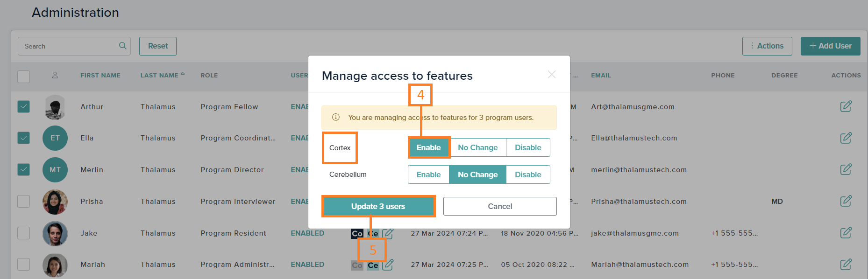Check the checkbox for Jake
This screenshot has width=868, height=279.
[23, 233]
